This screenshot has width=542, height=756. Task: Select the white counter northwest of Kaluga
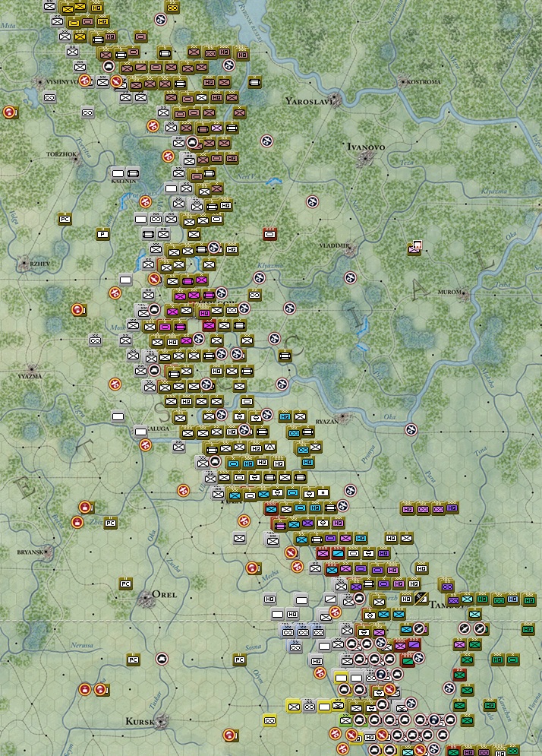pos(118,416)
